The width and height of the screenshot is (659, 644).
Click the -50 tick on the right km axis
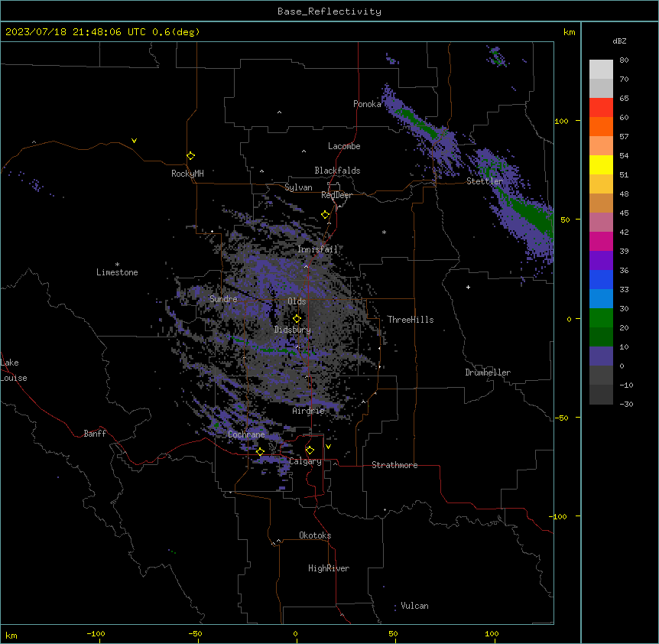(x=561, y=418)
